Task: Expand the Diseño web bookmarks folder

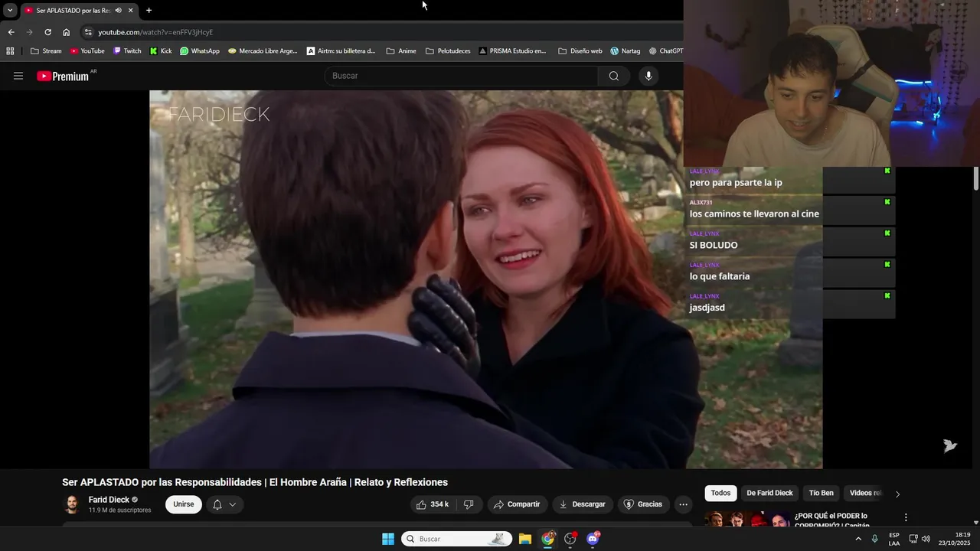Action: click(580, 51)
